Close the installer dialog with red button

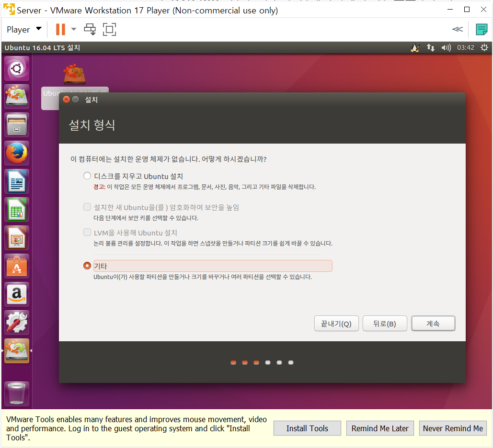tap(66, 100)
